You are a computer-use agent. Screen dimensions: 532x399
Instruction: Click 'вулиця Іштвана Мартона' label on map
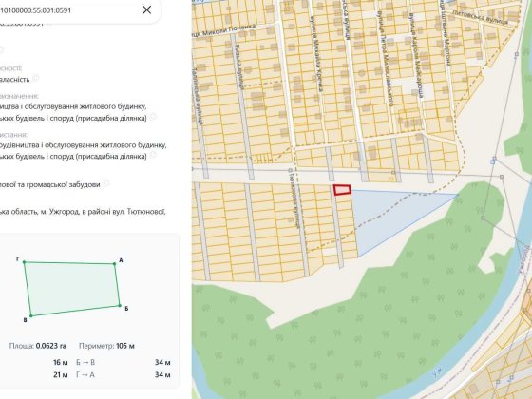[446, 33]
